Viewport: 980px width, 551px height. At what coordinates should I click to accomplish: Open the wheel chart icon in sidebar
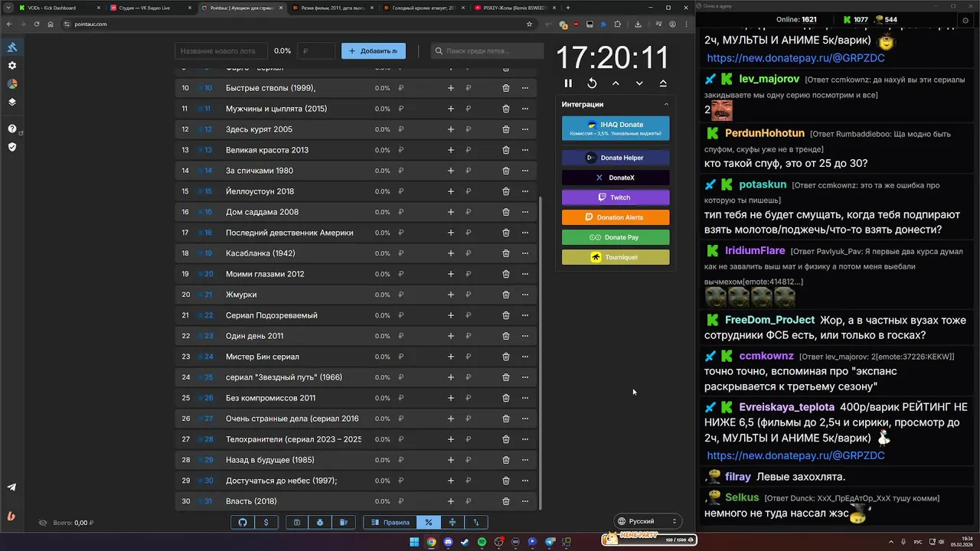pos(12,84)
